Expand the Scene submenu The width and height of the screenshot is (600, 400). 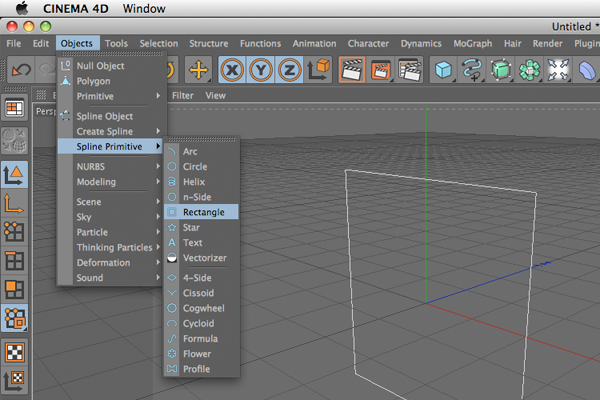[x=112, y=202]
